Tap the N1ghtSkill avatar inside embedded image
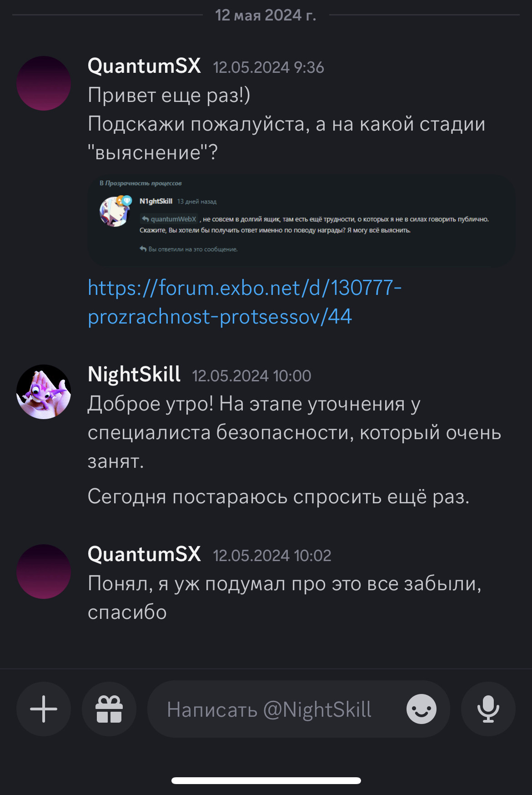The image size is (532, 795). [115, 211]
